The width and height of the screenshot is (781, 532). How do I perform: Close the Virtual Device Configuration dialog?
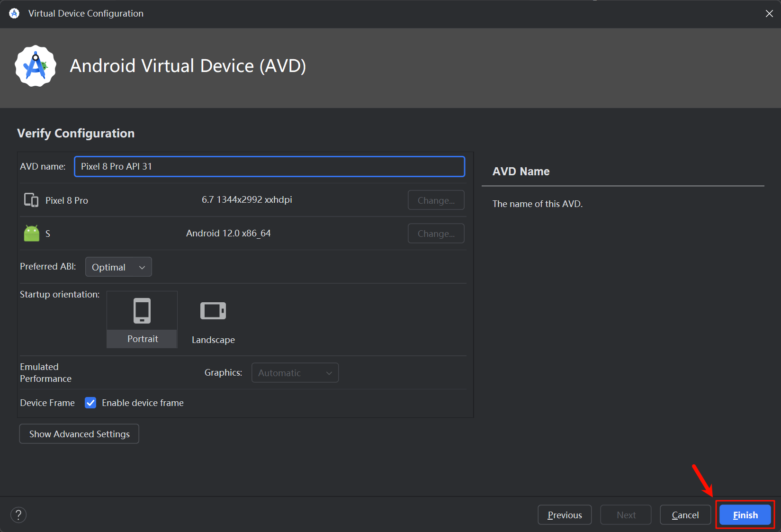[x=769, y=14]
